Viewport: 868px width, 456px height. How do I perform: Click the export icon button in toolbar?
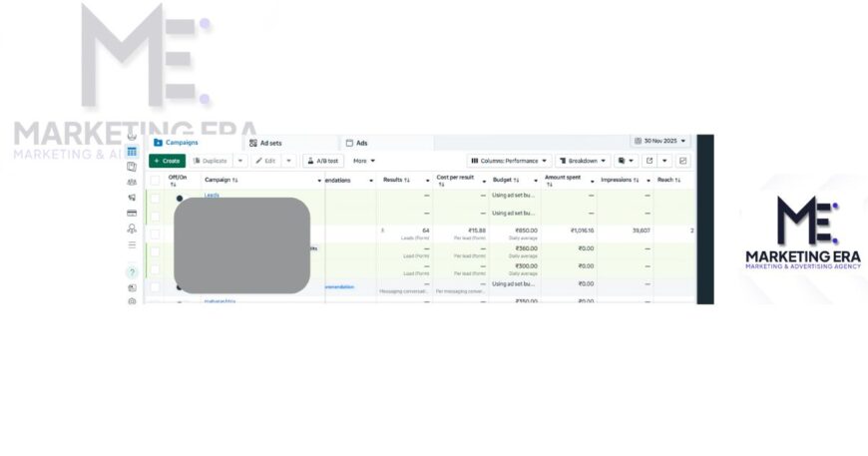[650, 161]
